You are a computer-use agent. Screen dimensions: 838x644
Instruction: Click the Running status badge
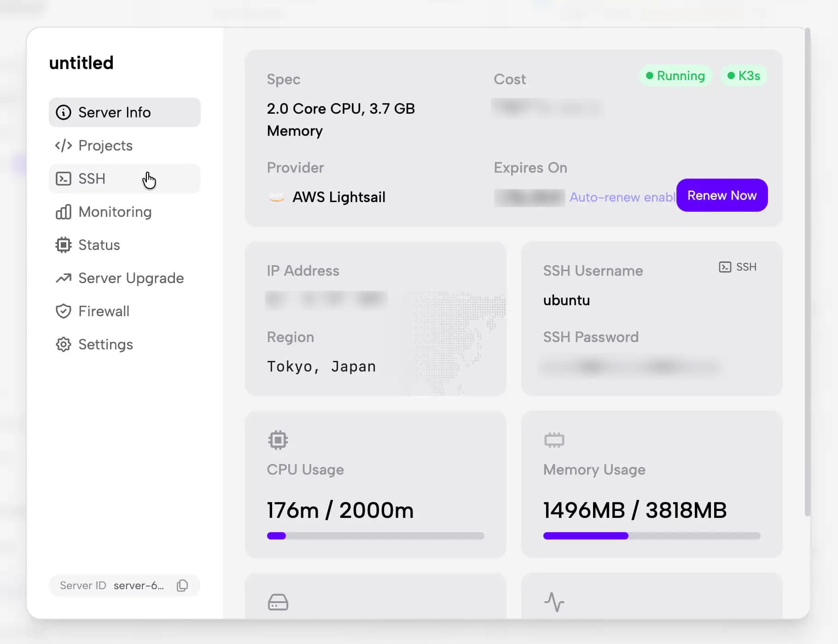click(675, 75)
